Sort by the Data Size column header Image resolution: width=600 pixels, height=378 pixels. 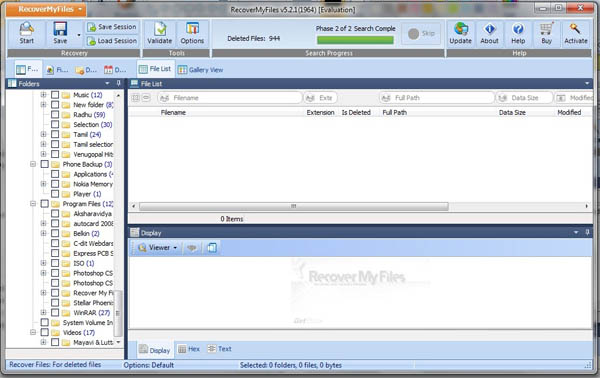pos(512,112)
